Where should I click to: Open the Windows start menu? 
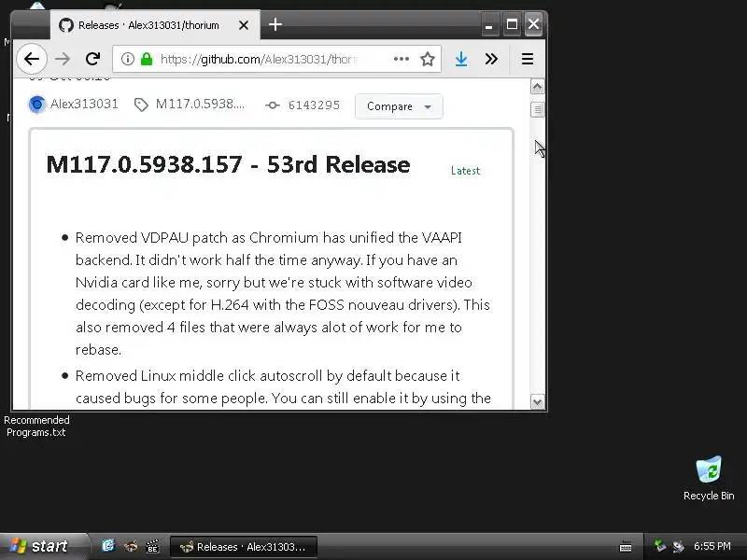click(x=43, y=546)
